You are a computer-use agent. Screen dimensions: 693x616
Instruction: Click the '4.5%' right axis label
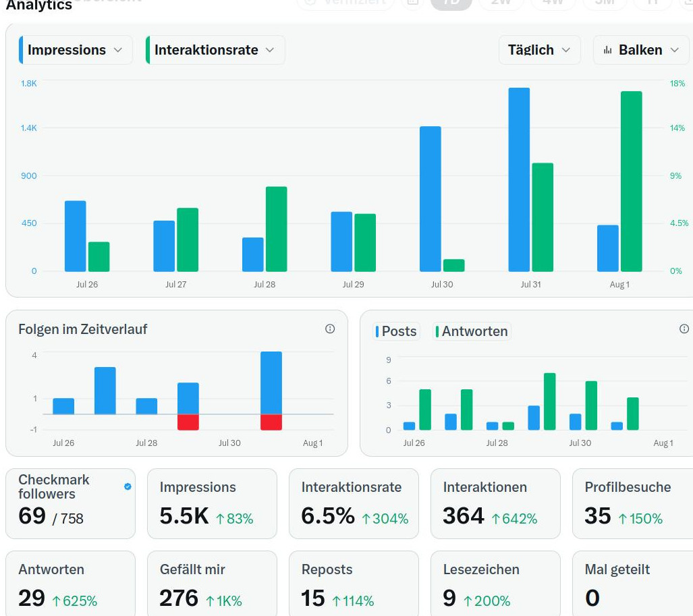(x=679, y=223)
